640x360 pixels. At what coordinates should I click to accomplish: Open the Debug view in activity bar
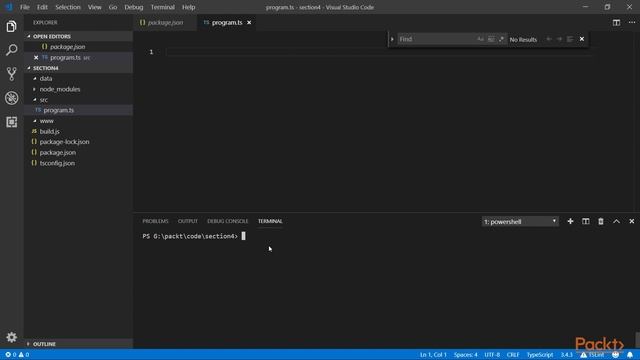[x=11, y=98]
